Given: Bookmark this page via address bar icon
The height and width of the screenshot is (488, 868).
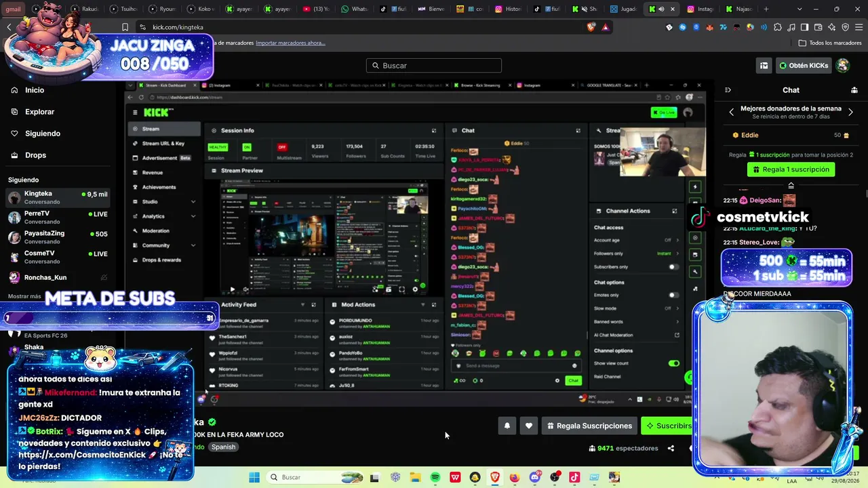Looking at the screenshot, I should coord(125,27).
